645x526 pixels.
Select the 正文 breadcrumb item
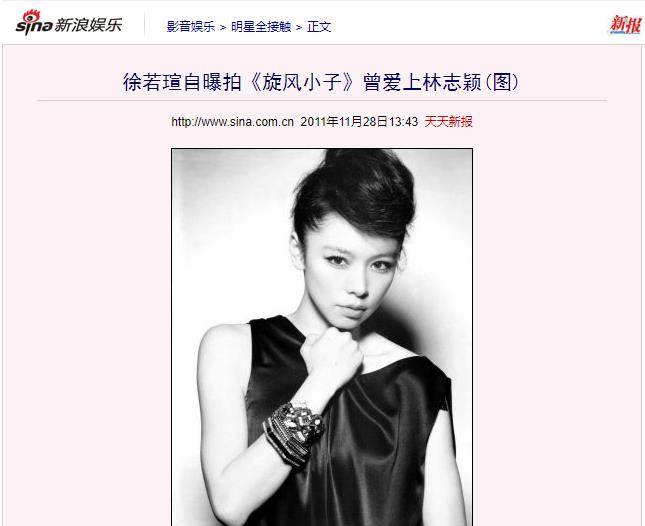[319, 27]
